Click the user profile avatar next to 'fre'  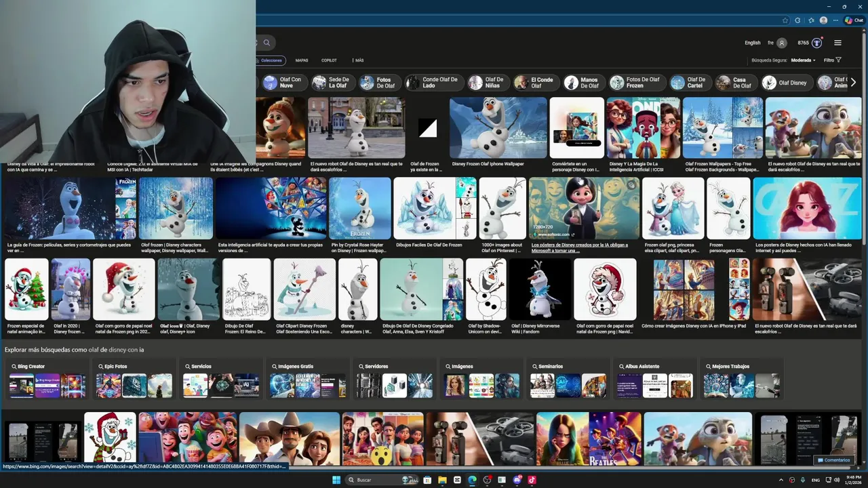(782, 43)
